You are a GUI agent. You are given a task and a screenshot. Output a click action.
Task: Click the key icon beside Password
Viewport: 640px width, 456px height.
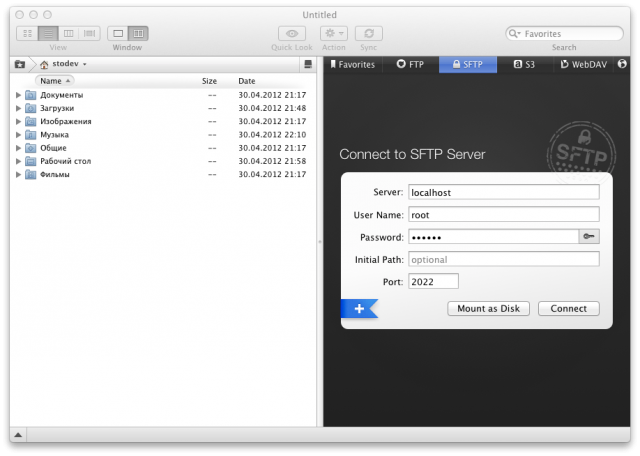[x=589, y=237]
